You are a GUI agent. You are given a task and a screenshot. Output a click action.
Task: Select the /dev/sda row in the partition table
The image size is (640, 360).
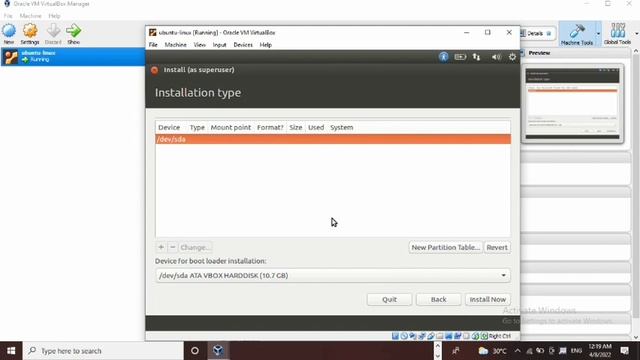(333, 139)
